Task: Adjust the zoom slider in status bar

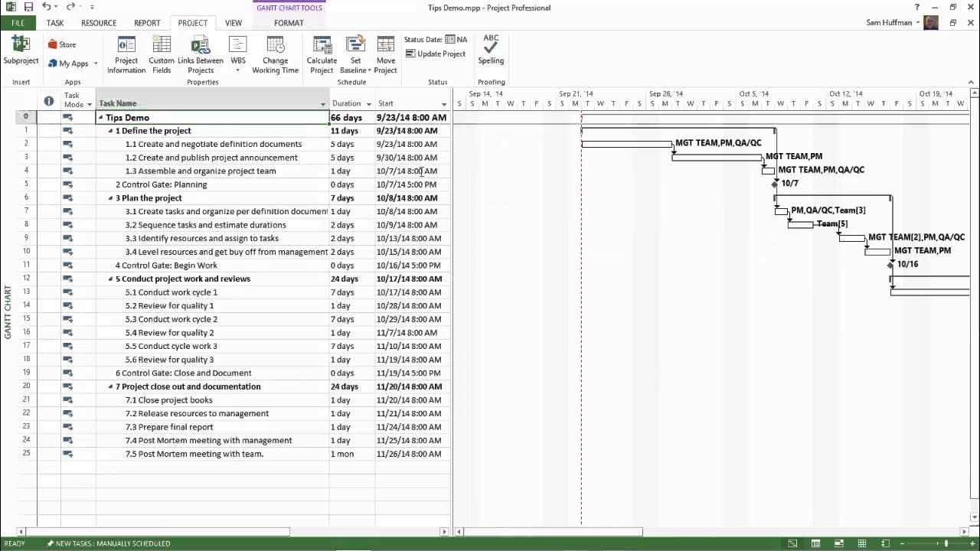Action: 946,543
